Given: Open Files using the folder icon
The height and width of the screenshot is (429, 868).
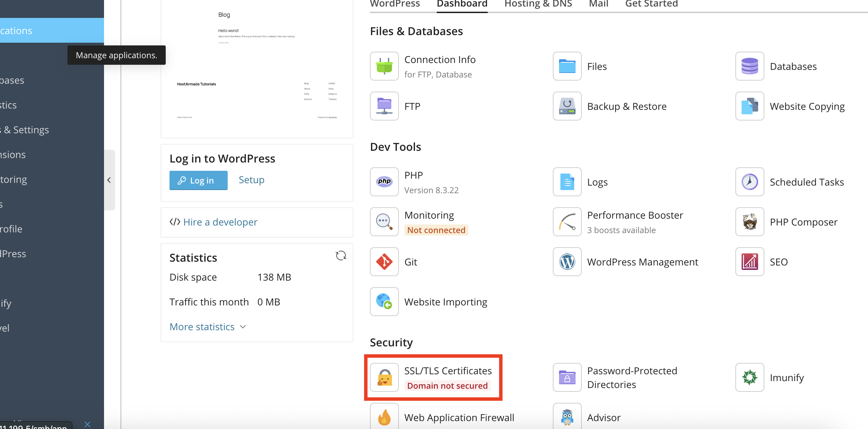Looking at the screenshot, I should click(x=567, y=66).
